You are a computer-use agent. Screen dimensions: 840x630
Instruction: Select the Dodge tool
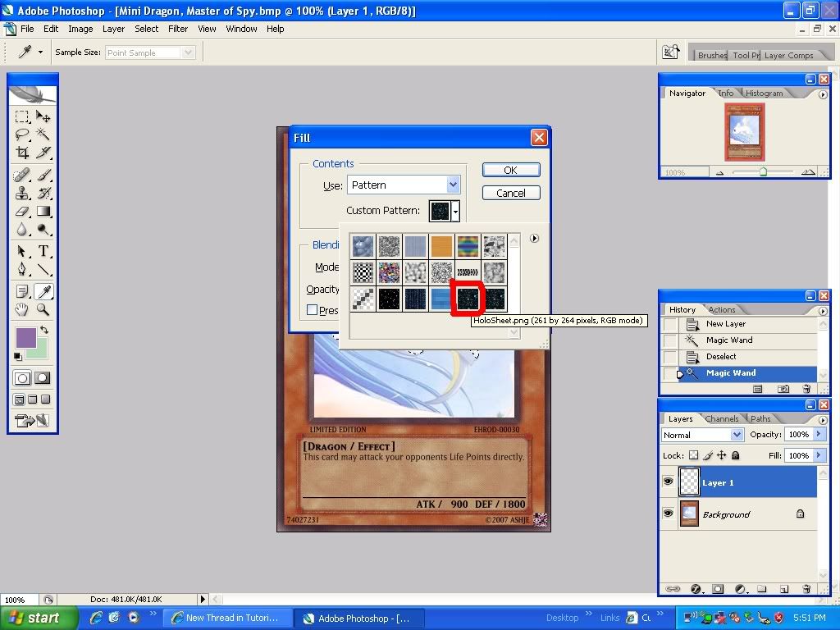click(x=43, y=230)
